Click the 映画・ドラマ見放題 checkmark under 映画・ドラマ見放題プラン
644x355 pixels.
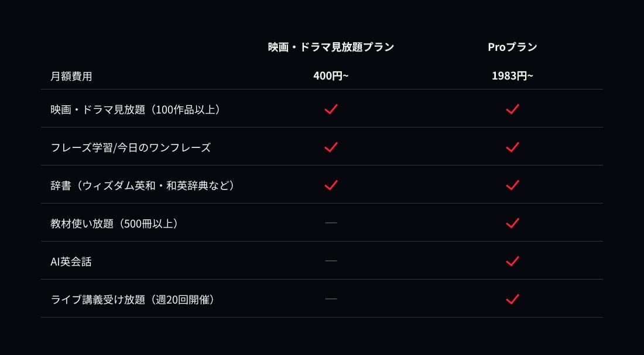tap(331, 109)
